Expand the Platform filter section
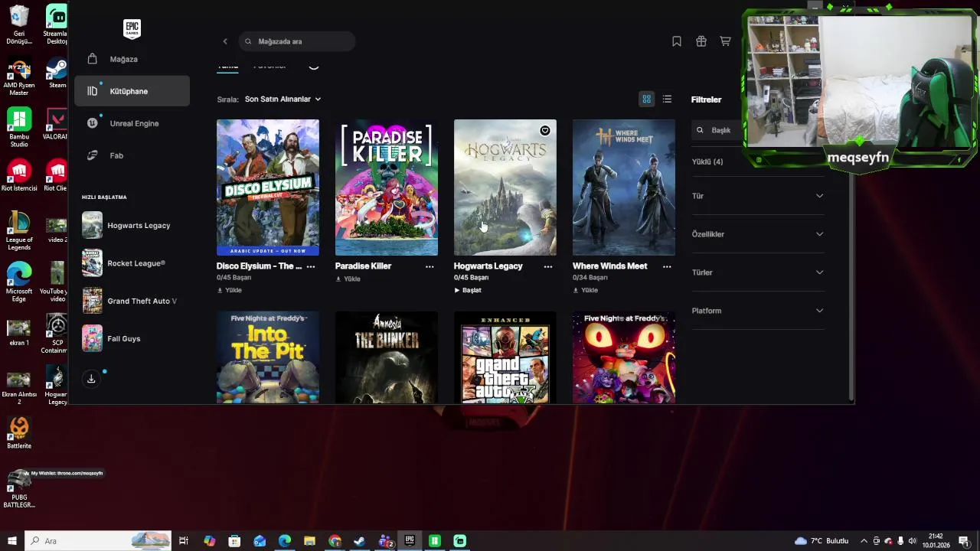 757,311
